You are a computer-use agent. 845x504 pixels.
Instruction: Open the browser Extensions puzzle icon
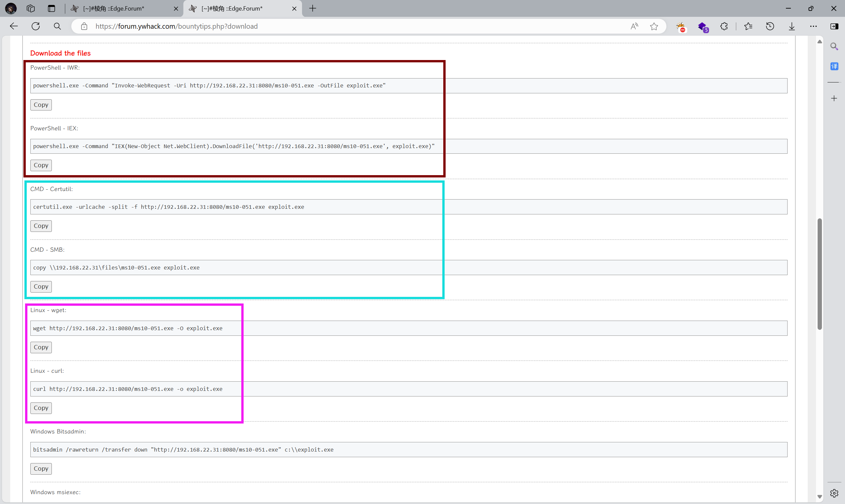(724, 26)
